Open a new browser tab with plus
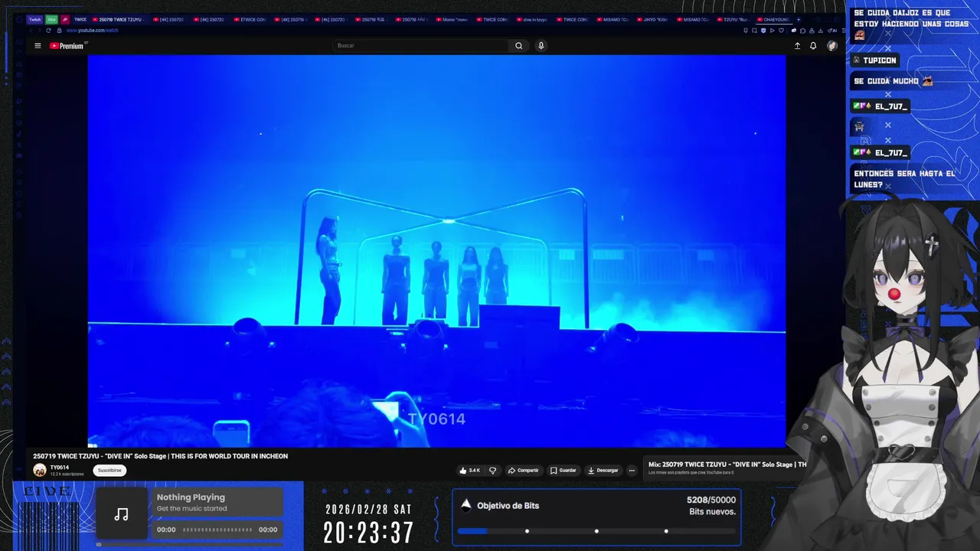The width and height of the screenshot is (980, 551). pyautogui.click(x=799, y=19)
